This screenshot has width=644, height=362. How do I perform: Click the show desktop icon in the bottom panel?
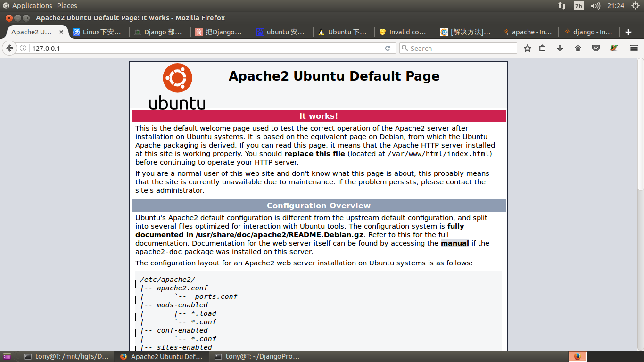(x=7, y=357)
